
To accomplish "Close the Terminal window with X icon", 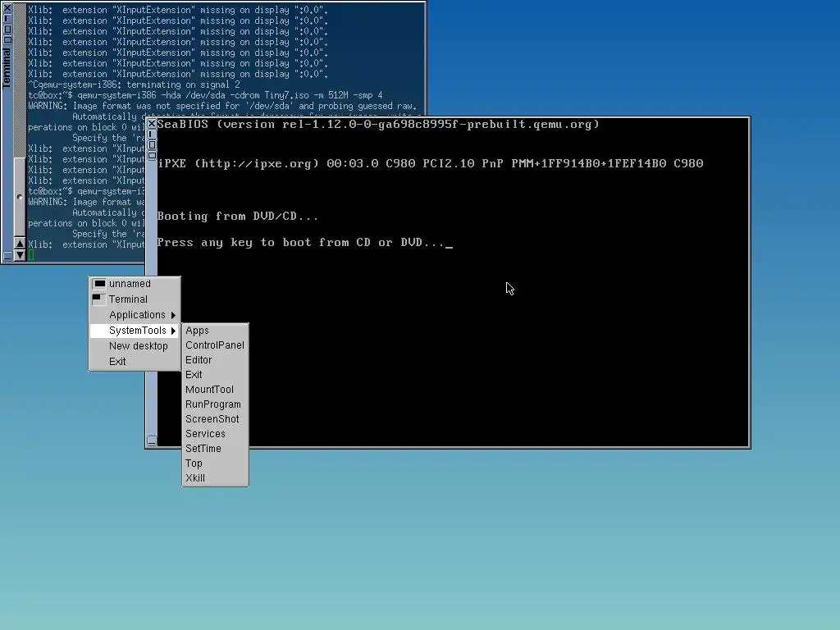I will (x=7, y=8).
